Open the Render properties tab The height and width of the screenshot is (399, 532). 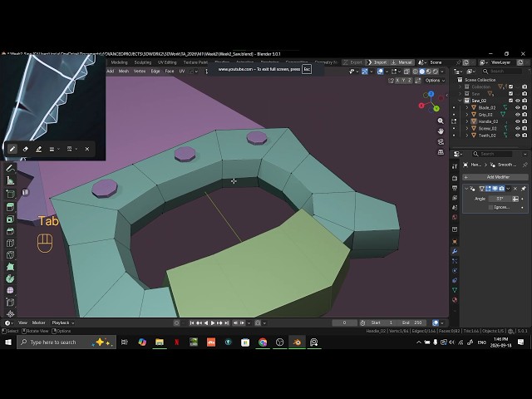pyautogui.click(x=455, y=178)
